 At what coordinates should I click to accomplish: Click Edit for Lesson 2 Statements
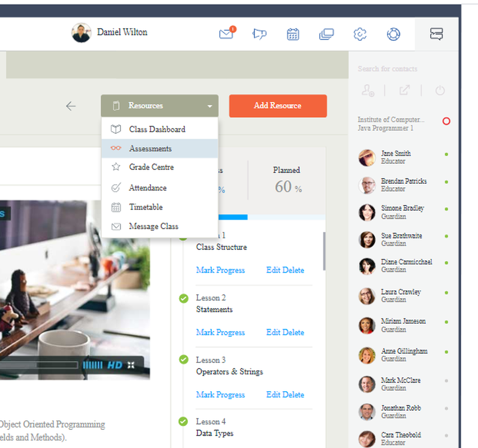(x=273, y=332)
